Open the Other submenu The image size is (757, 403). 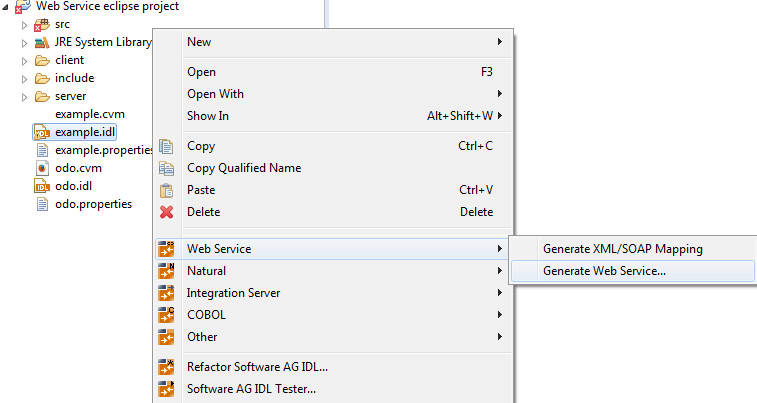[x=333, y=337]
